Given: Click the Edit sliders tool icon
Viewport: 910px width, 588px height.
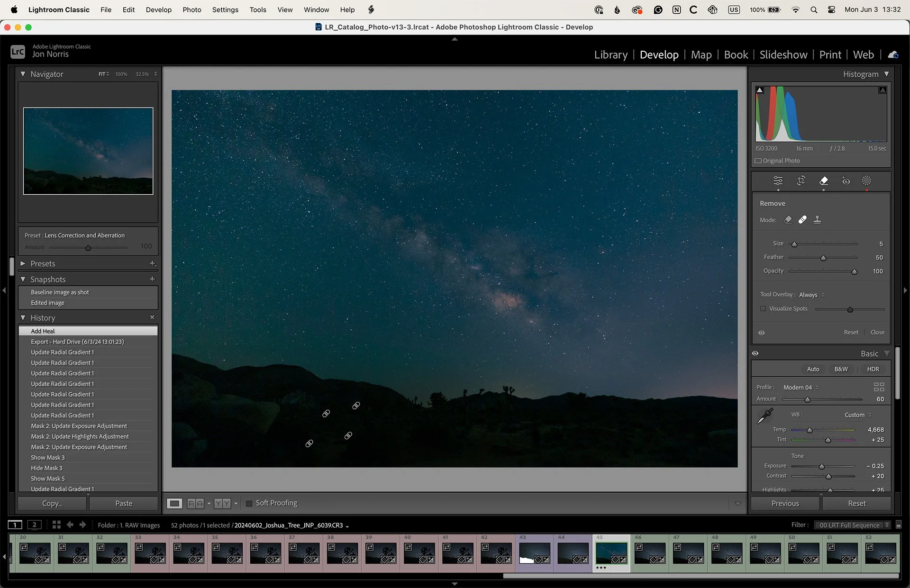Looking at the screenshot, I should tap(778, 181).
